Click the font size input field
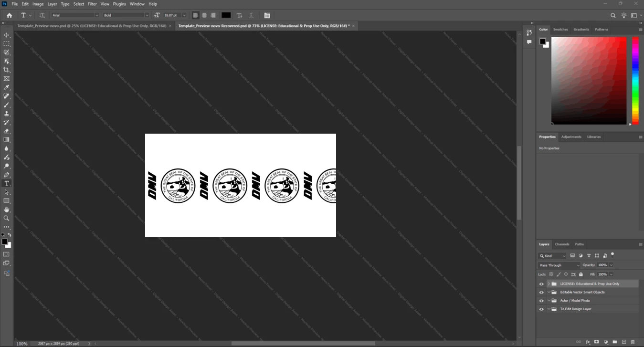 172,15
